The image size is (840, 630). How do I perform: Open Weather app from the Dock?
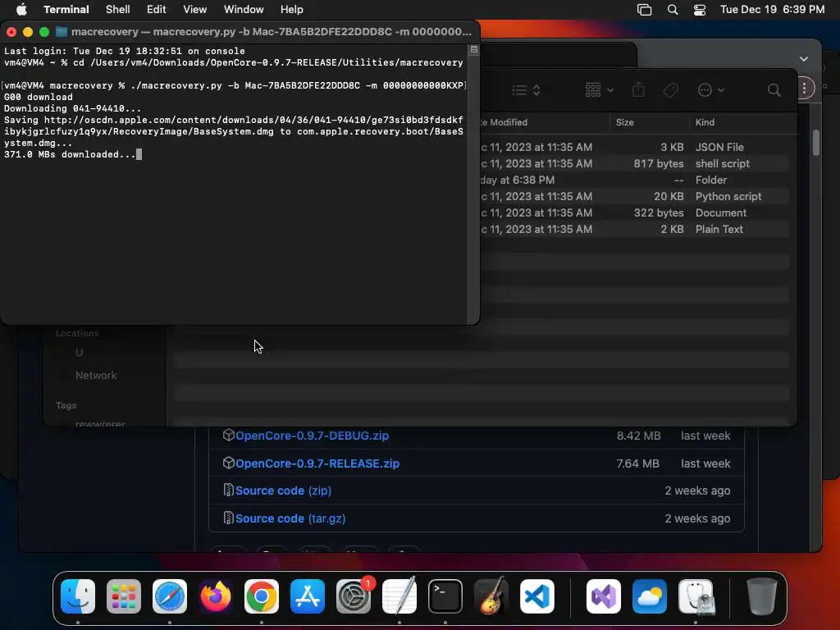pos(650,596)
